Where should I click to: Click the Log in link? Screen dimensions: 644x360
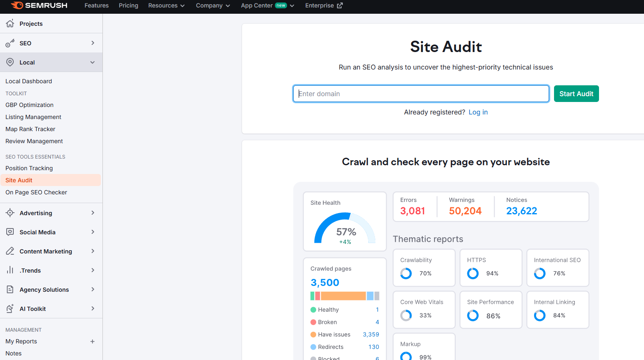click(478, 112)
